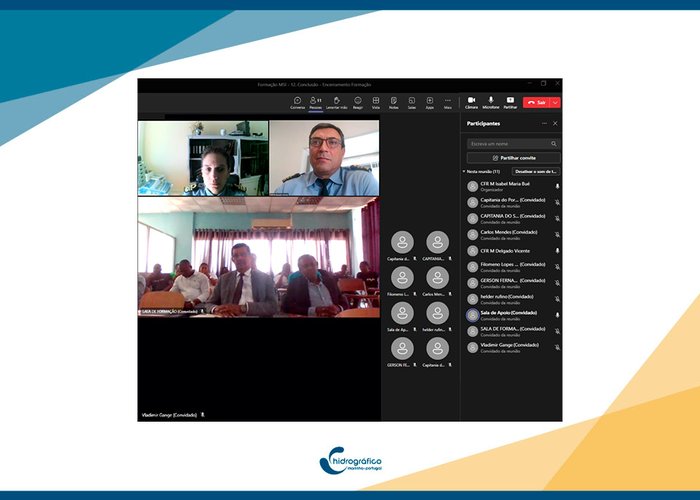Open the Vista view menu
700x500 pixels.
click(375, 101)
